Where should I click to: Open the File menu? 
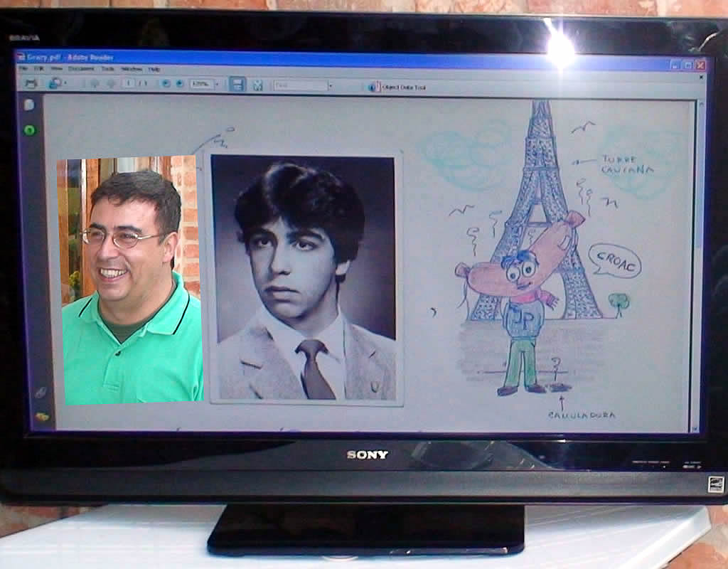pos(23,69)
